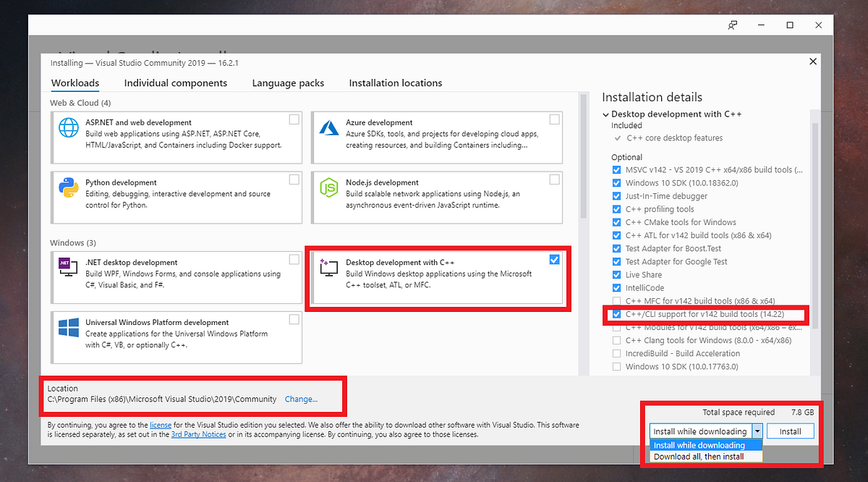Screen dimensions: 868x482
Task: Click the Azure development logo icon
Action: click(x=329, y=127)
